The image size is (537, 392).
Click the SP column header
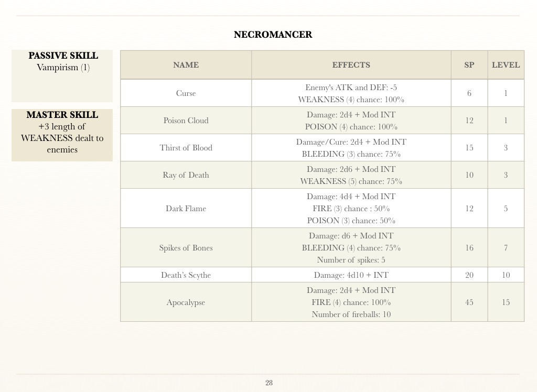tap(469, 65)
